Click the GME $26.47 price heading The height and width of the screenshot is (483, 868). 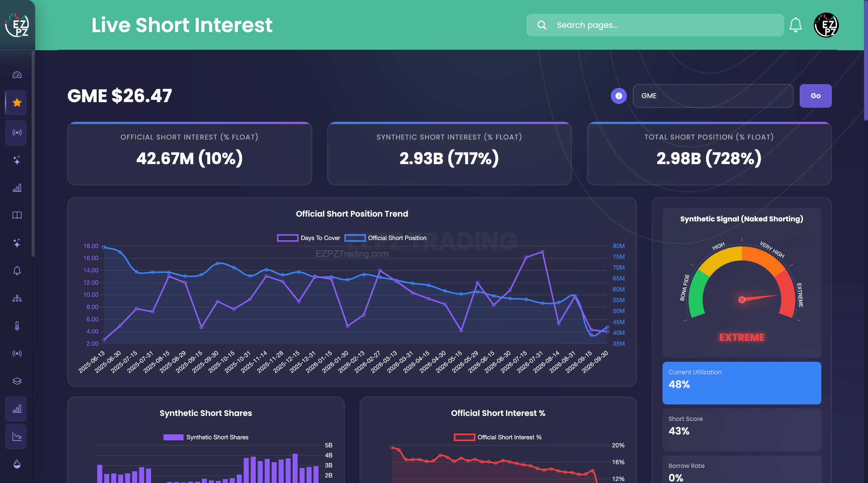click(x=120, y=96)
